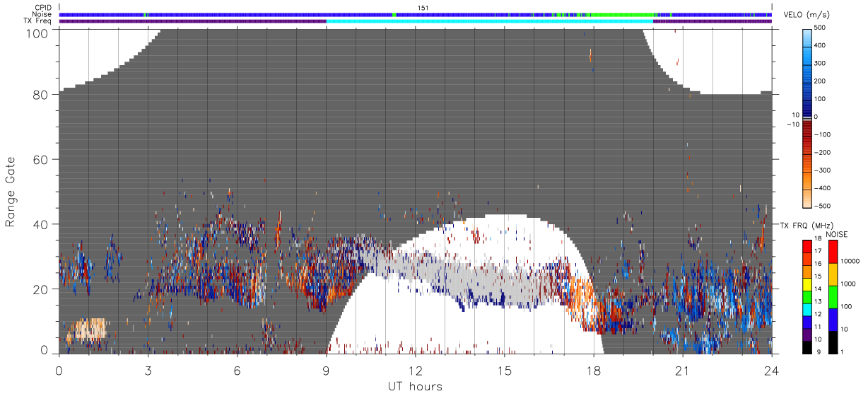
Task: Click the velocity colorbar between -400 and -500
Action: click(x=807, y=197)
